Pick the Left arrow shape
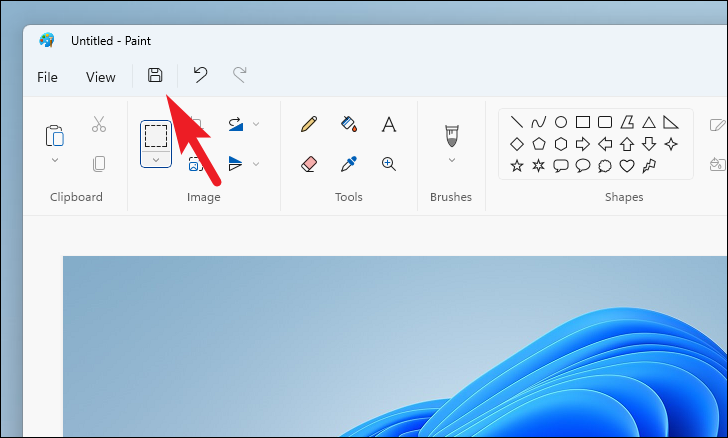The width and height of the screenshot is (728, 438). (605, 144)
